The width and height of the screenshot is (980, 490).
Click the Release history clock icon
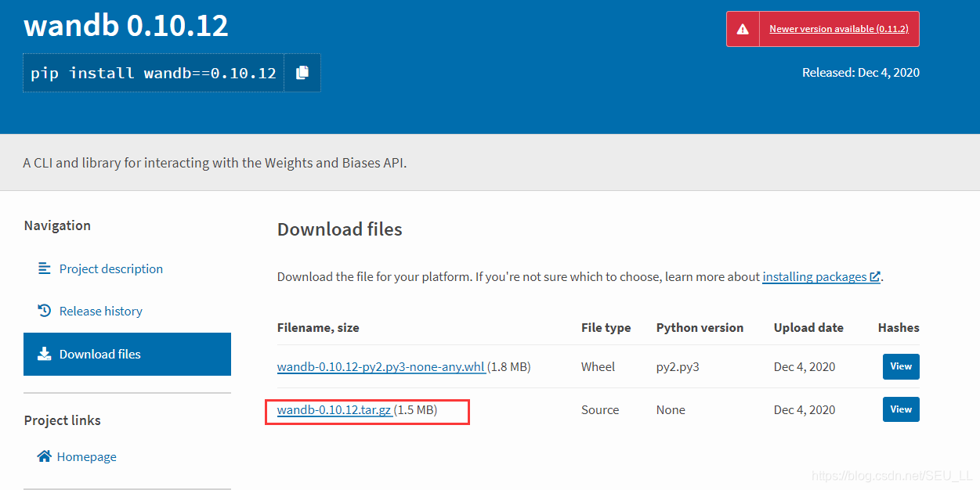[44, 311]
